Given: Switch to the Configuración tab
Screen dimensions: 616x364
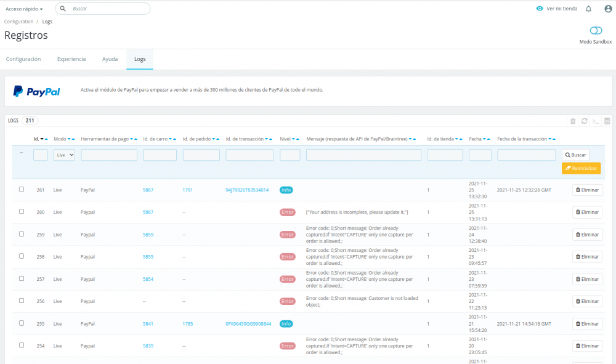Looking at the screenshot, I should pyautogui.click(x=23, y=59).
